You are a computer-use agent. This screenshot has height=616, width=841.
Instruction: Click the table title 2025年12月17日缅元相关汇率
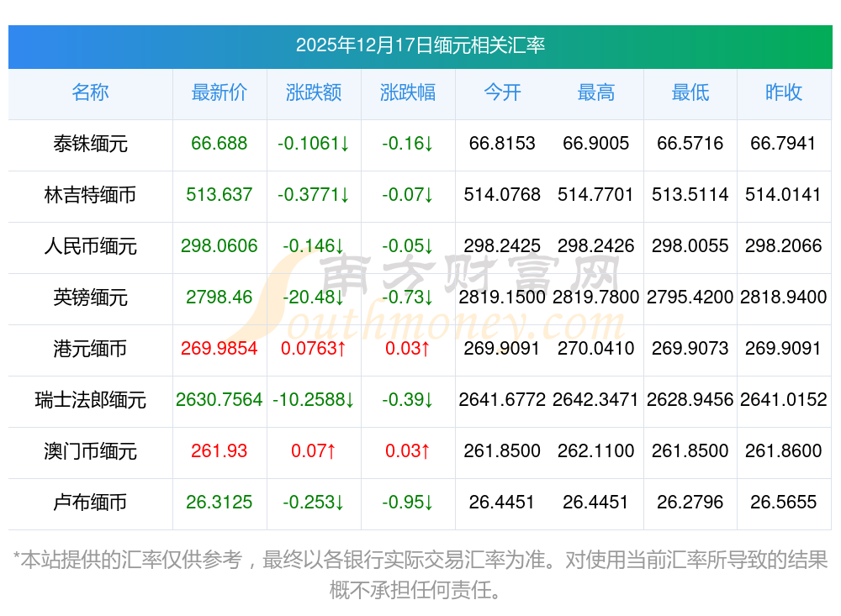[420, 45]
